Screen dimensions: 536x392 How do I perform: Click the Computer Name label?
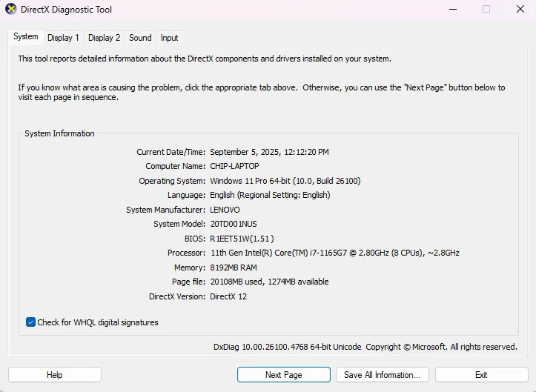click(x=176, y=166)
